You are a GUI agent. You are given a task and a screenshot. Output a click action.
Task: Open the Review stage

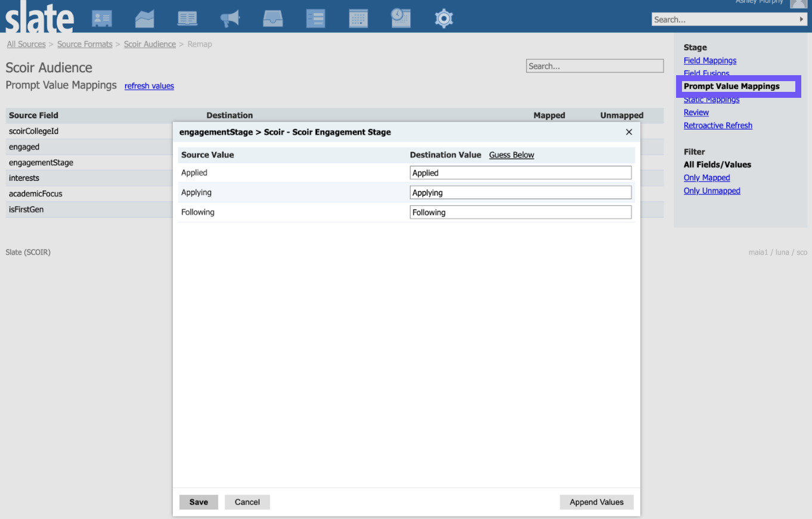[696, 112]
